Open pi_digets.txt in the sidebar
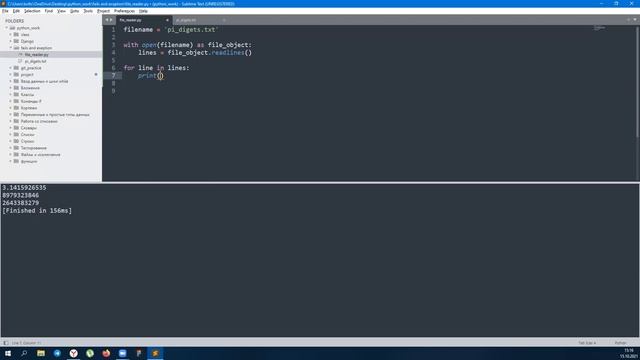Viewport: 640px width, 360px height. tap(35, 61)
